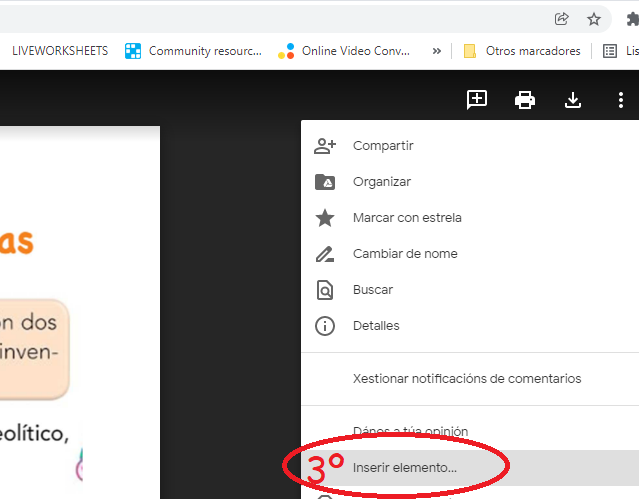Open the three-dot more actions menu
This screenshot has height=499, width=639.
coord(621,99)
